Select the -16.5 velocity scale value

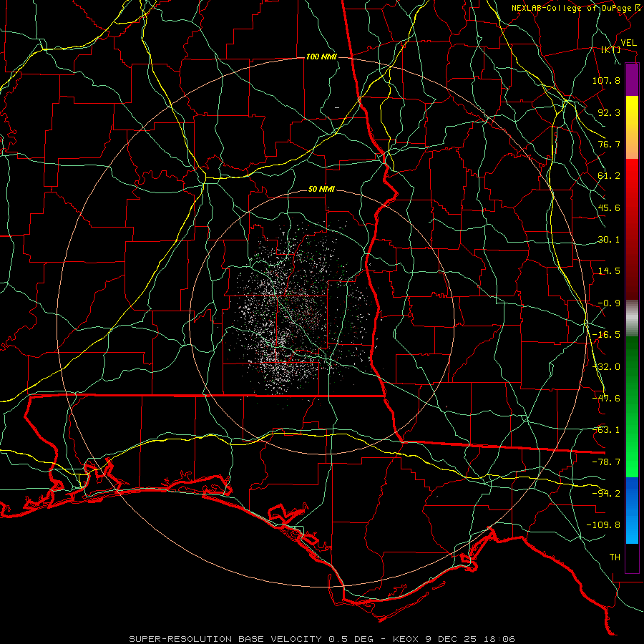pos(606,335)
